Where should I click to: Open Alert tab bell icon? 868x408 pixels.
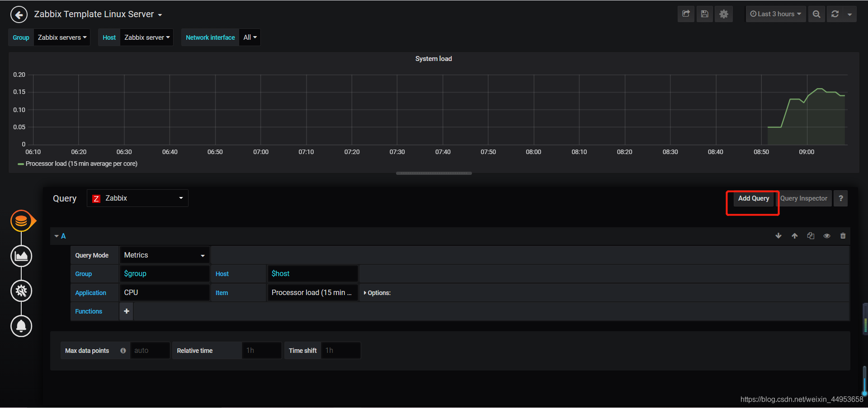pos(21,326)
